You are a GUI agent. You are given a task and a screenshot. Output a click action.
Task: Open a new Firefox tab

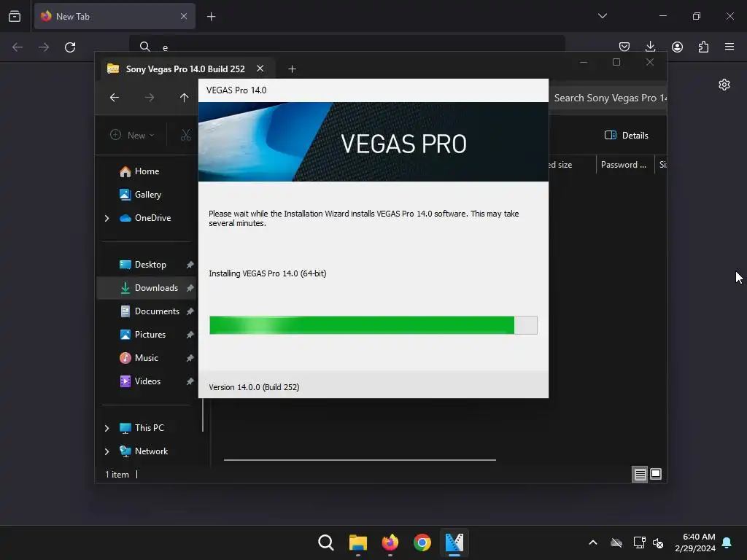pyautogui.click(x=211, y=17)
